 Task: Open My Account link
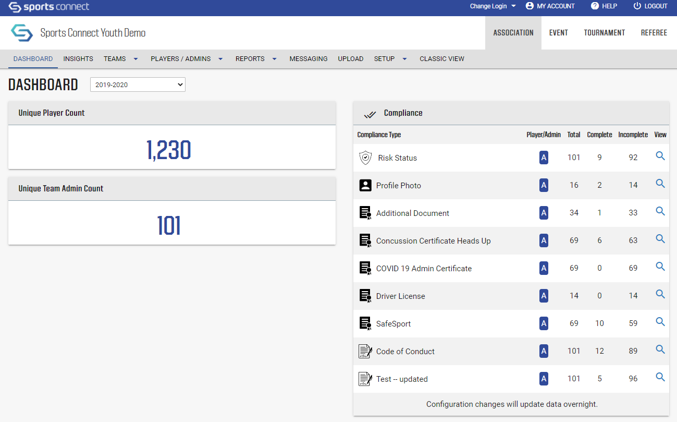pos(550,6)
